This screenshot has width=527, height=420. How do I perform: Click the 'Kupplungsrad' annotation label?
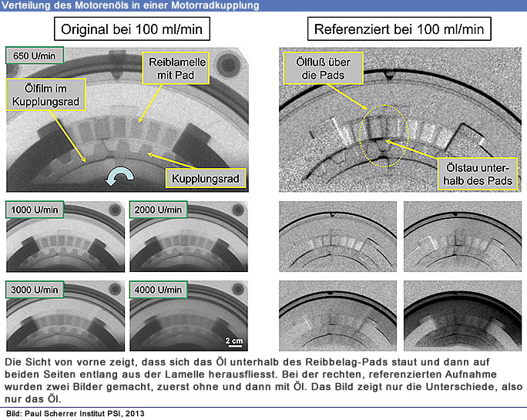click(x=206, y=178)
